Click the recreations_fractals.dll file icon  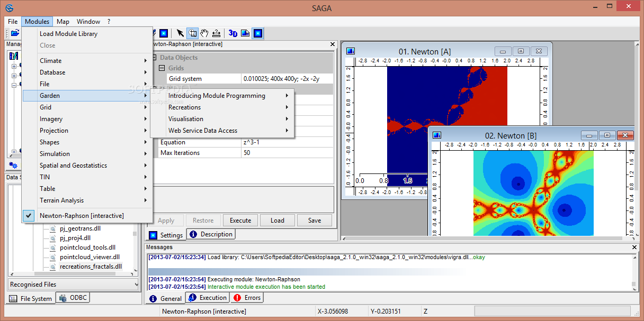tap(52, 267)
